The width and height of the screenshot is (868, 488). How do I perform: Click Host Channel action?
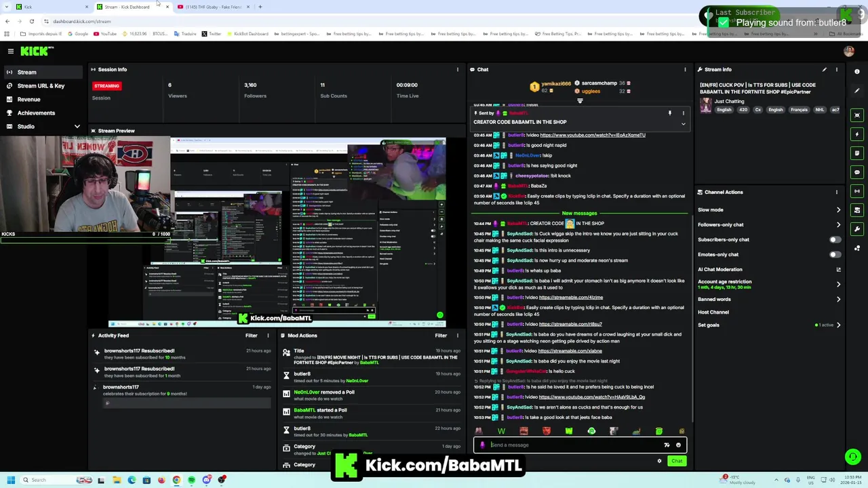[713, 312]
